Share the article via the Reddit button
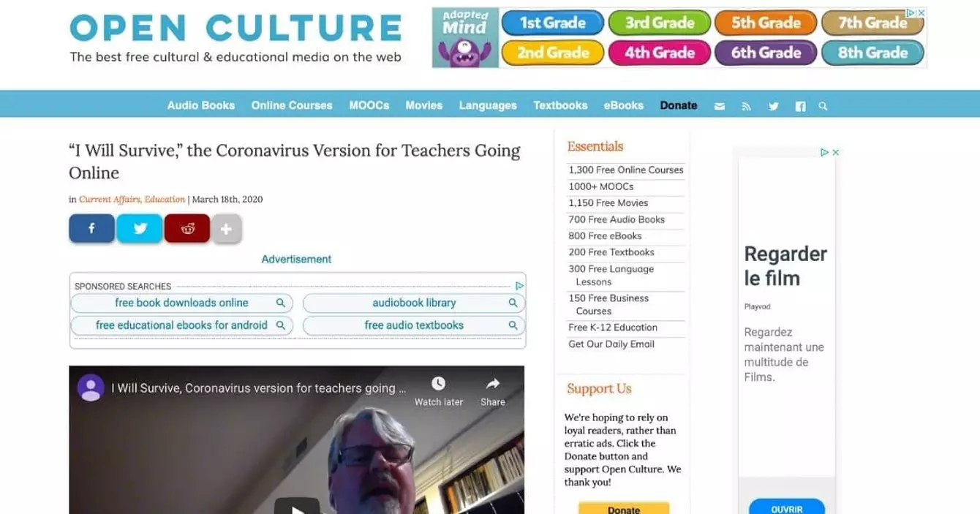980x514 pixels. tap(187, 228)
